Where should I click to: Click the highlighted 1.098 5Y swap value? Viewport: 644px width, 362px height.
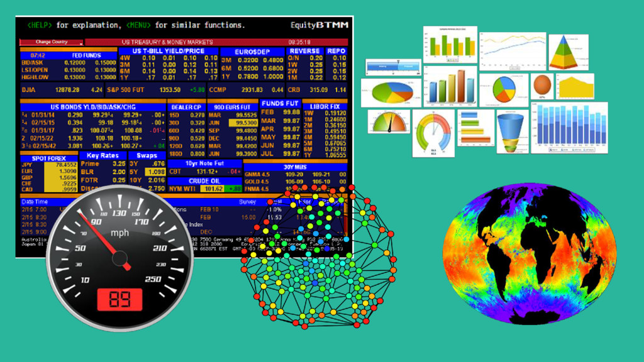156,172
